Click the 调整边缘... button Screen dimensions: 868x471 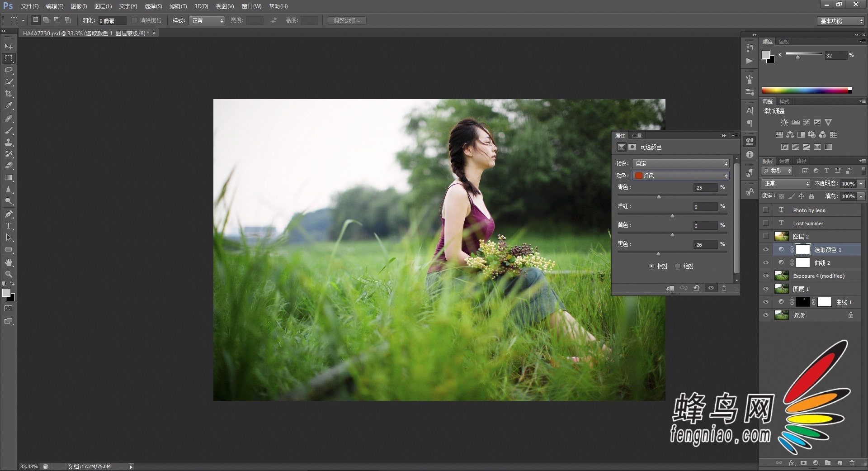(x=347, y=21)
